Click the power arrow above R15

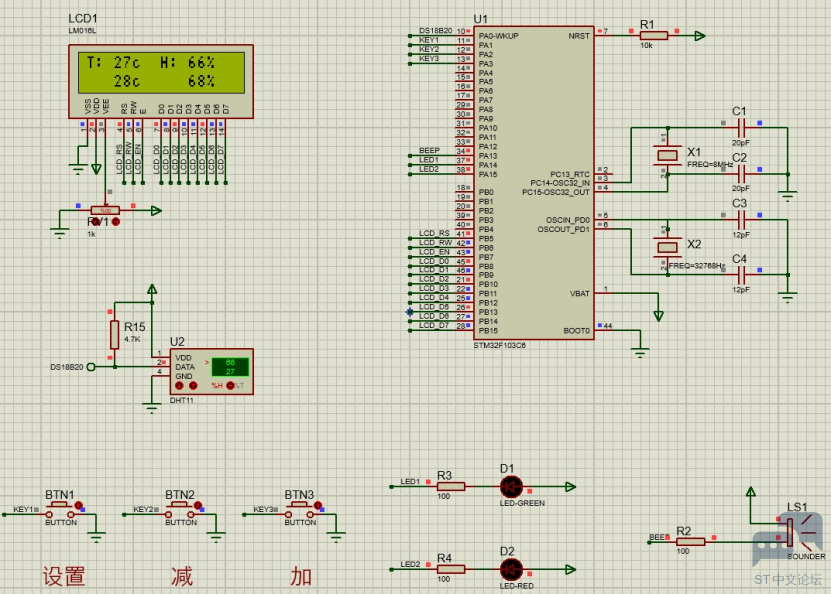point(152,289)
